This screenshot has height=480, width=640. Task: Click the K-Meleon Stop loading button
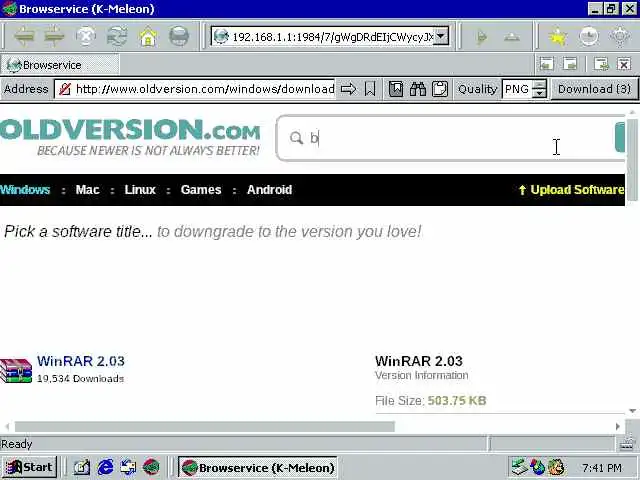(86, 37)
